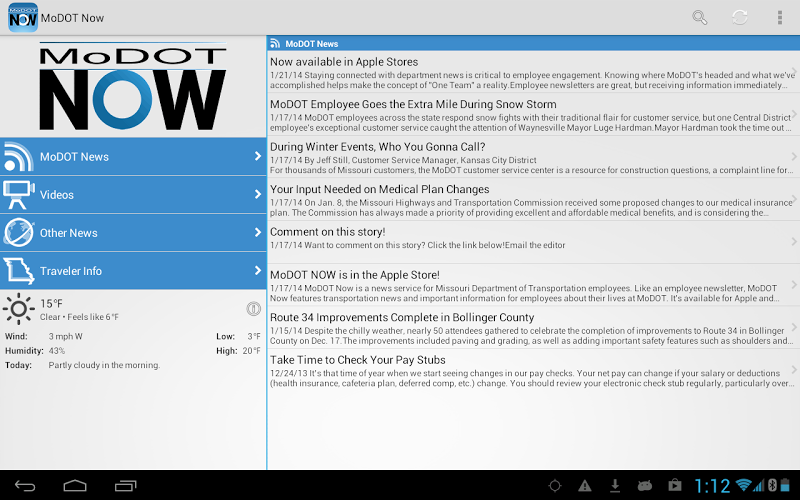
Task: Open chevron on Medical Plan Changes story
Action: click(x=794, y=199)
